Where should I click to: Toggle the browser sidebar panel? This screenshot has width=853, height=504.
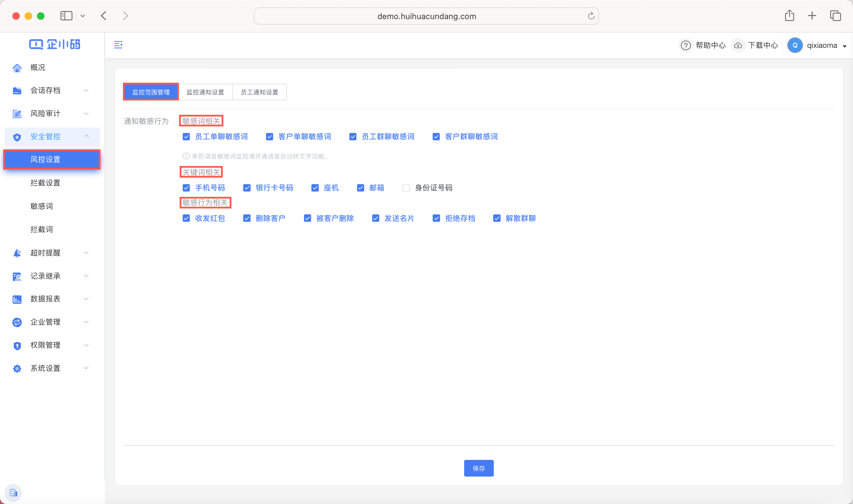point(66,16)
